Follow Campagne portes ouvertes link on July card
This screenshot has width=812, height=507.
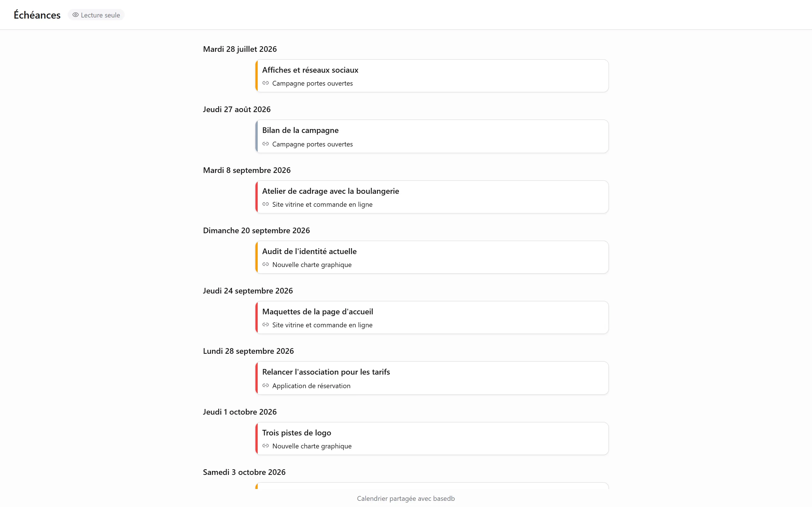tap(312, 83)
